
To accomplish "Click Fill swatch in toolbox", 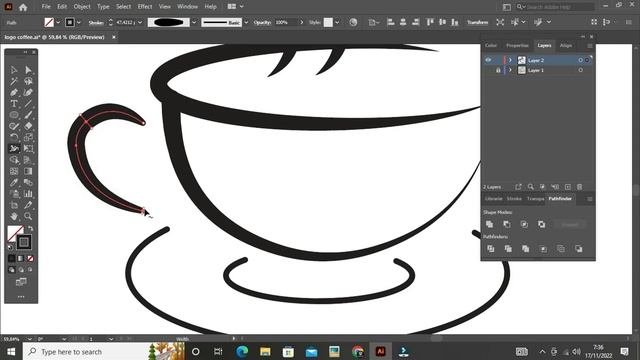I will (x=15, y=233).
